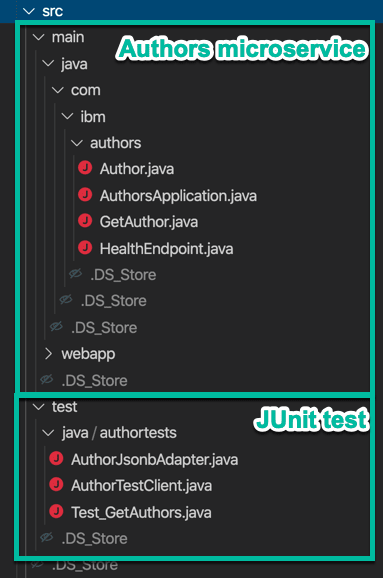
Task: Expand the webapp folder chevron
Action: pos(48,354)
